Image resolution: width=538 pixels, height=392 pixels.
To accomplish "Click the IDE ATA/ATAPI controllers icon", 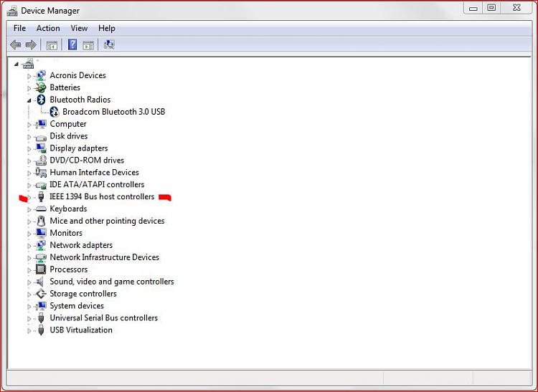I will pyautogui.click(x=41, y=186).
